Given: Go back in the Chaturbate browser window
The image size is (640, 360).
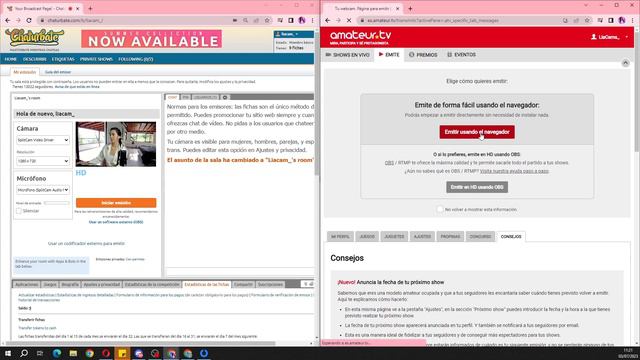Looking at the screenshot, I should click(x=8, y=20).
